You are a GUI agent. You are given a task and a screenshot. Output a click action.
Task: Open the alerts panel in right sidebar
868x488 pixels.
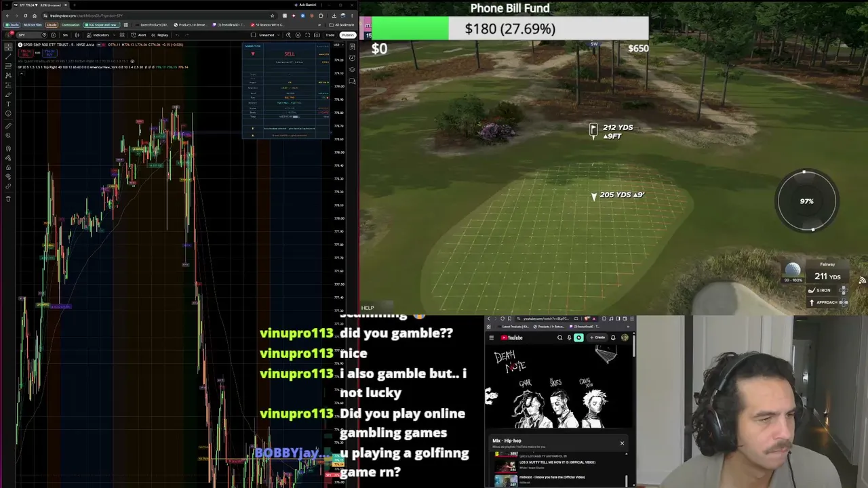coord(353,58)
